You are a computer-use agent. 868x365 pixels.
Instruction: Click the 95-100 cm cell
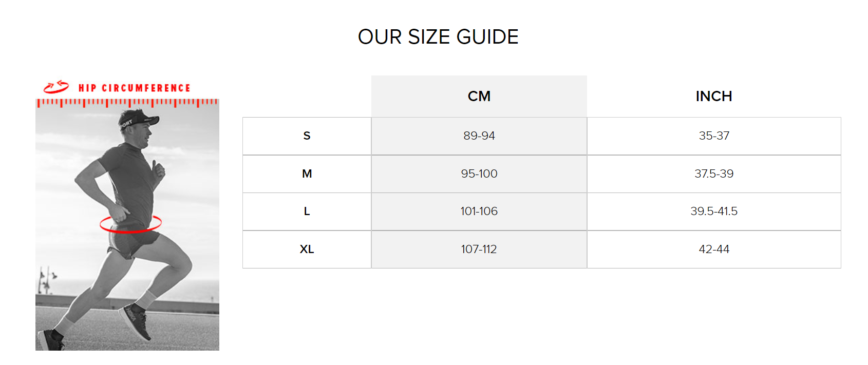[x=479, y=174]
